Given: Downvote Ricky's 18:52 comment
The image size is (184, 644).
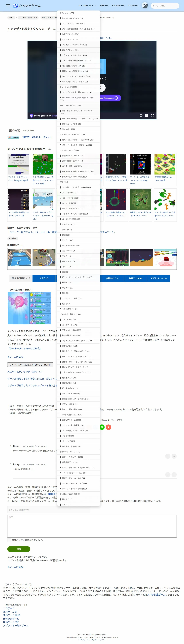Looking at the screenshot, I should pyautogui.click(x=174, y=474).
